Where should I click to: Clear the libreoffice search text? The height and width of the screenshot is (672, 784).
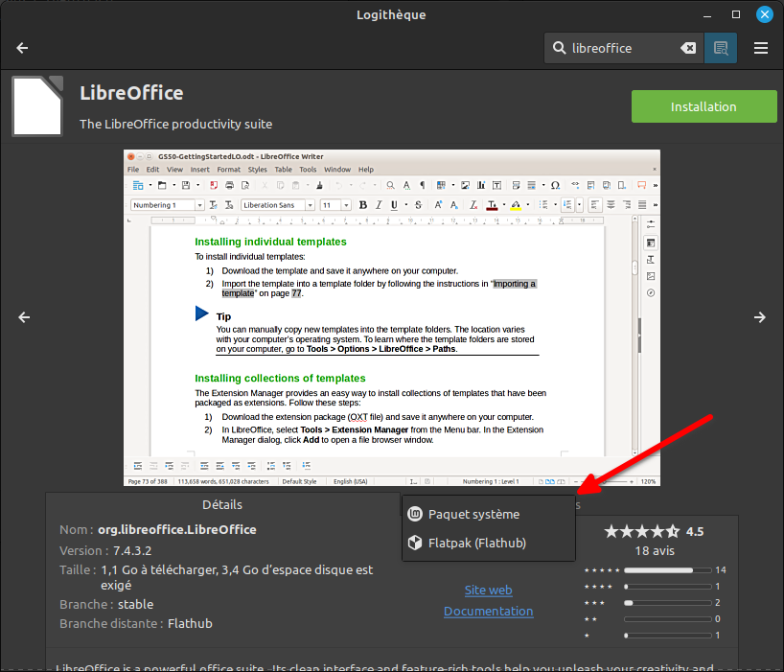coord(688,48)
